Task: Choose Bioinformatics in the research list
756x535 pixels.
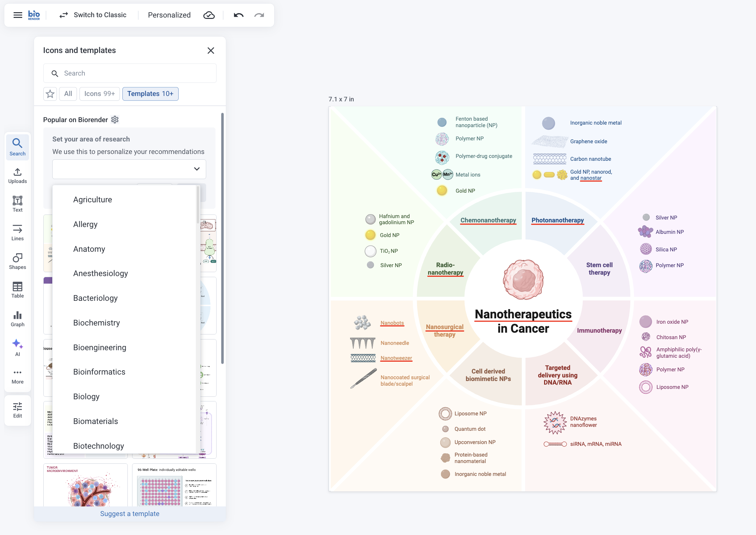Action: (x=99, y=372)
